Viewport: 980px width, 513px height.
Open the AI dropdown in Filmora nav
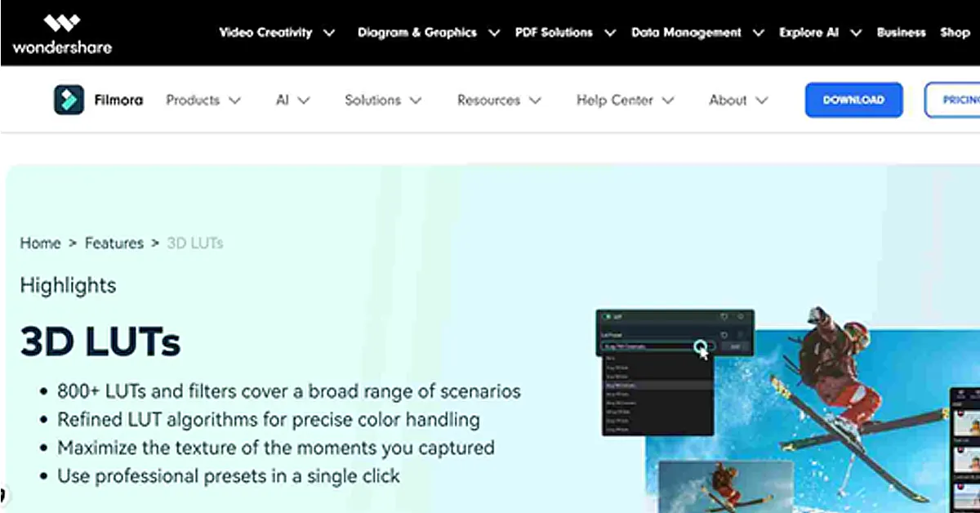(x=293, y=100)
